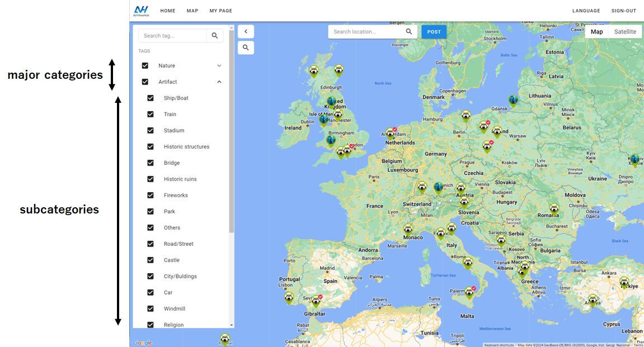Click the SIGN-OUT button
This screenshot has height=347, width=644.
pyautogui.click(x=623, y=11)
